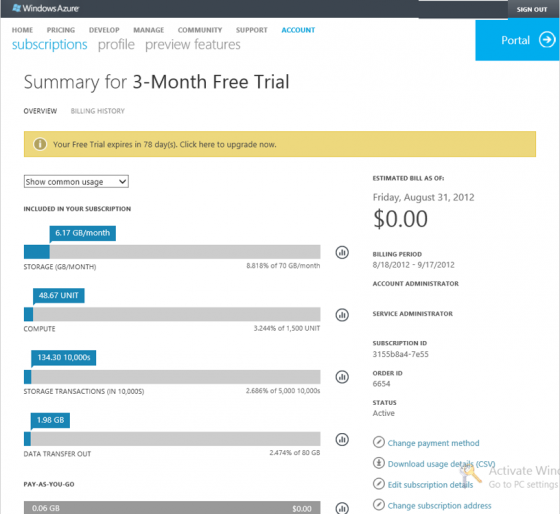The width and height of the screenshot is (560, 514).
Task: Click the Edit subscription details pencil icon
Action: (379, 484)
